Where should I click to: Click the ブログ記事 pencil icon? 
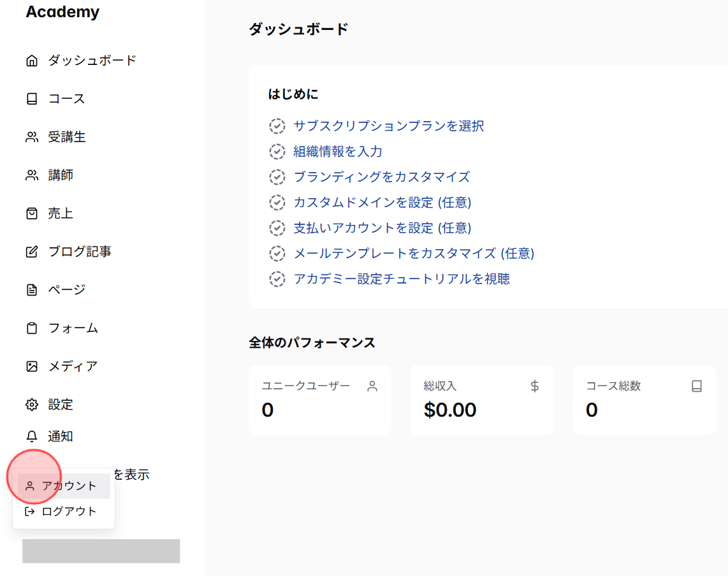click(x=31, y=251)
